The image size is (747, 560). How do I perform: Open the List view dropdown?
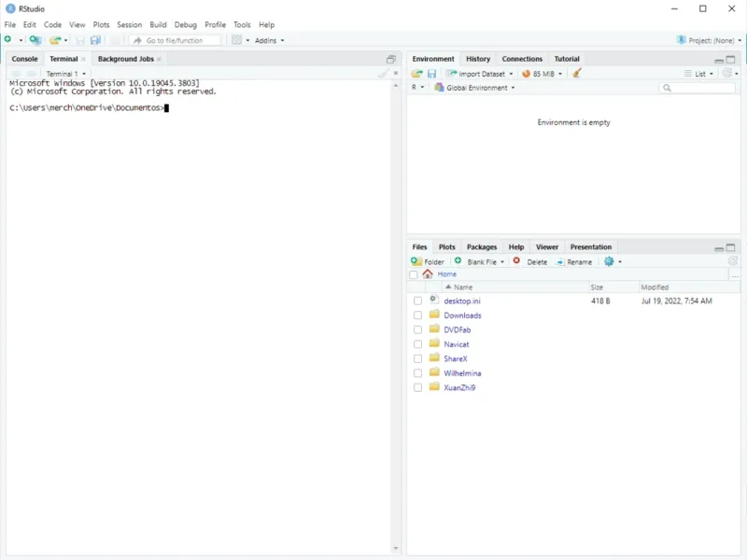[698, 74]
